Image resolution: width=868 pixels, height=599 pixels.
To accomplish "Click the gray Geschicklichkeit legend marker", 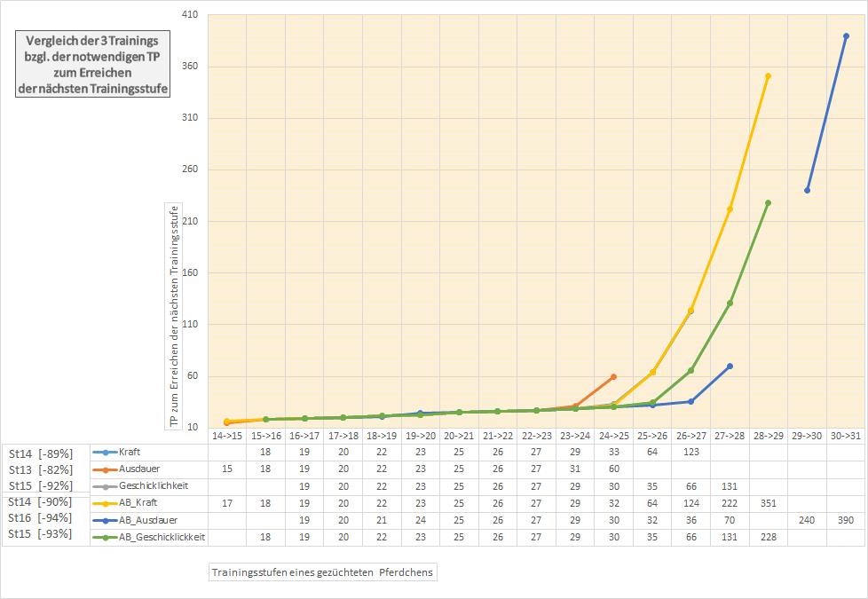I will pos(105,486).
